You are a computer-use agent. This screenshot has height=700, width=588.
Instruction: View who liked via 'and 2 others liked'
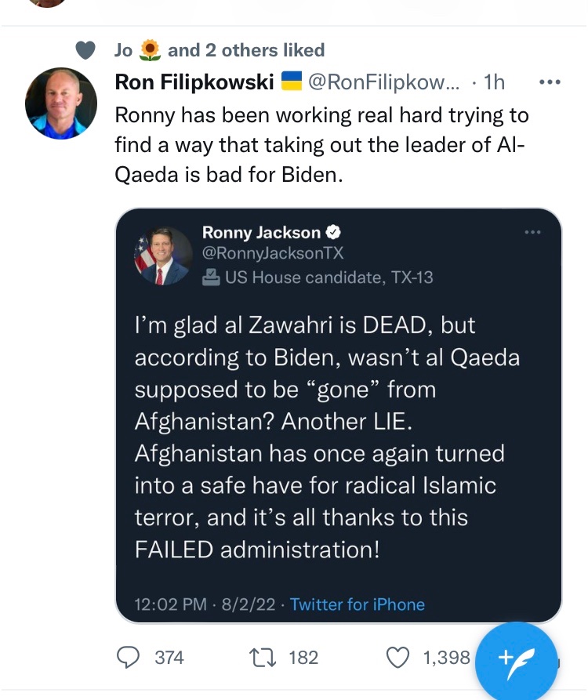(x=245, y=50)
